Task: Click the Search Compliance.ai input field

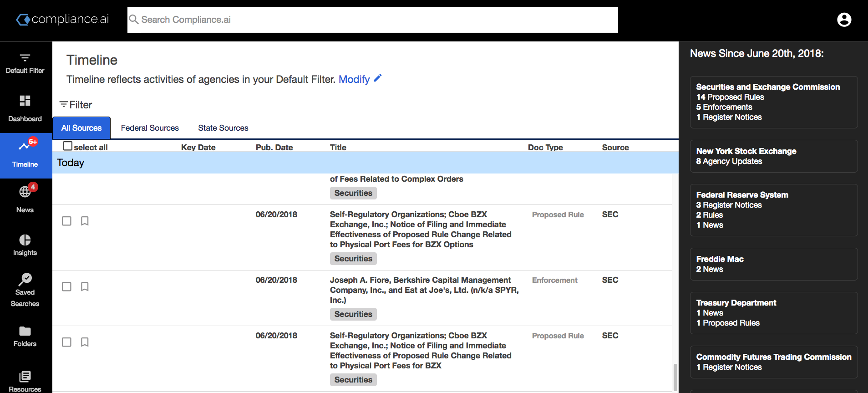Action: pyautogui.click(x=372, y=20)
